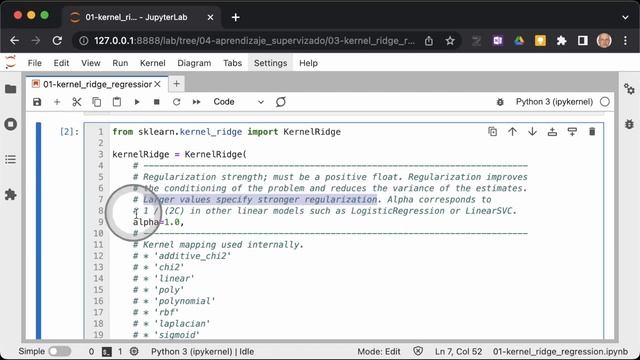Delete cell with trash icon
The image size is (640, 360).
tap(592, 131)
